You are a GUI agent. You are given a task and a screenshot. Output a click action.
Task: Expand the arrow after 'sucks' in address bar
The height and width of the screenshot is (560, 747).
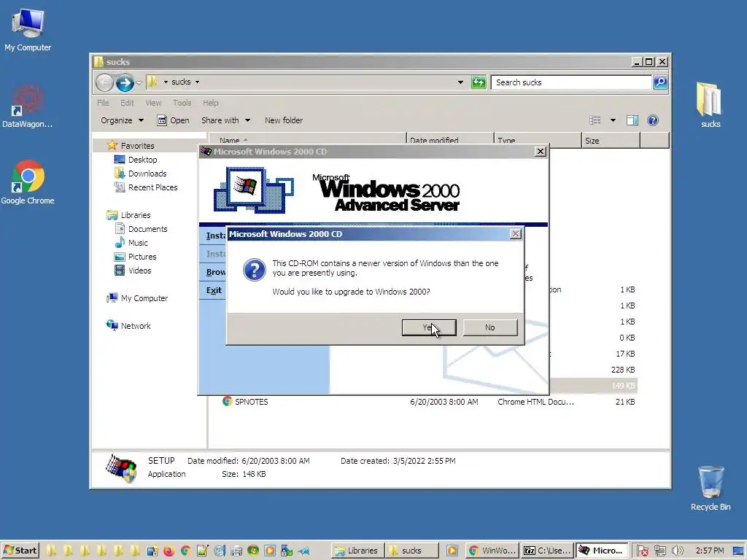click(197, 82)
